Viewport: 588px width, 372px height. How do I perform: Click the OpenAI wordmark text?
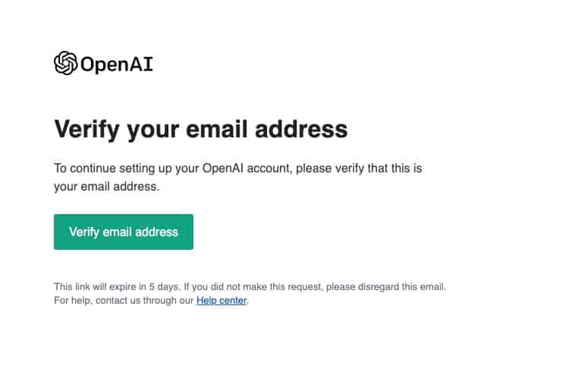click(116, 64)
